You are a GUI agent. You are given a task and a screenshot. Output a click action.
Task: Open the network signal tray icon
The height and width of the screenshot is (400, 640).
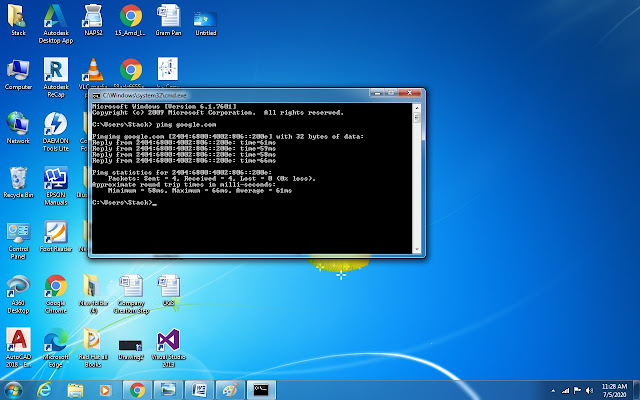565,391
